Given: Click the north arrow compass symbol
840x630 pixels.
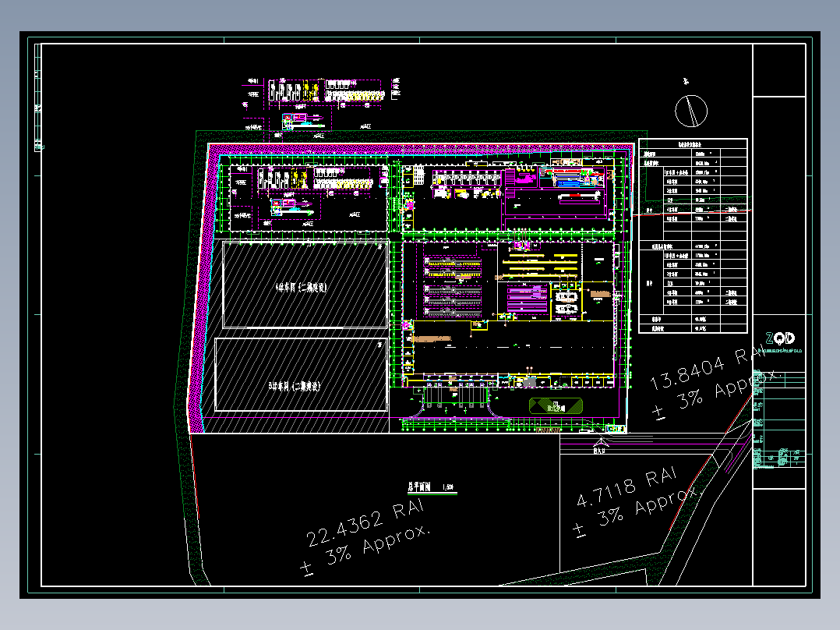Looking at the screenshot, I should [690, 111].
